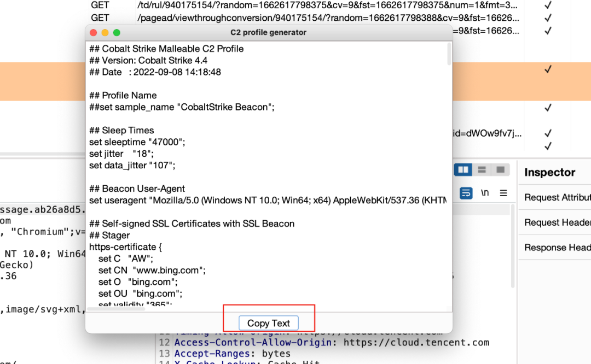The width and height of the screenshot is (591, 364).
Task: Click the 'set O "bing.com"' line
Action: pos(138,282)
